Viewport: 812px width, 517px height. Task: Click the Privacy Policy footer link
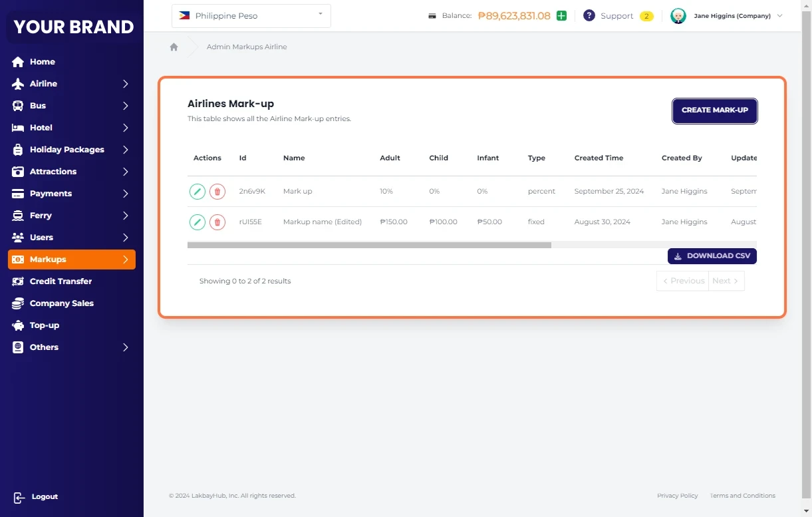(x=677, y=496)
